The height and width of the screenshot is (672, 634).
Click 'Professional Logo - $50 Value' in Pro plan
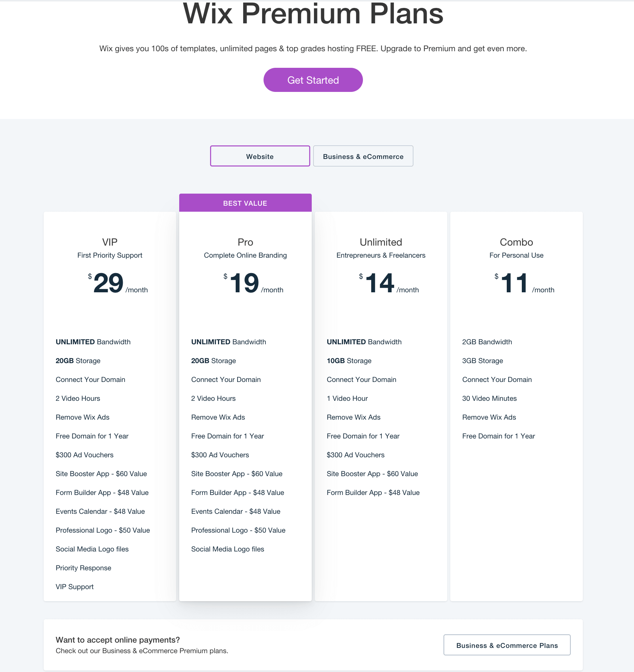click(x=238, y=530)
